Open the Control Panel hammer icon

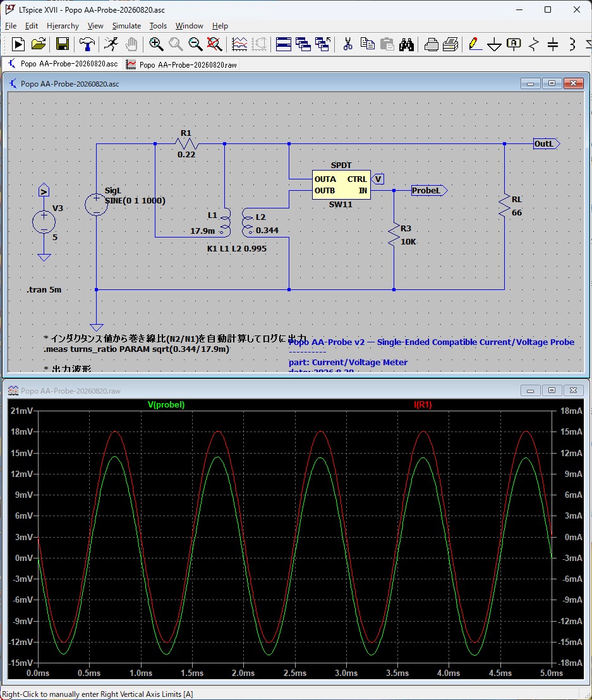click(87, 44)
